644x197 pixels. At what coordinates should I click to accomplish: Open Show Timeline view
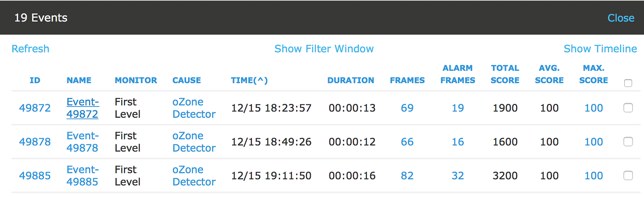600,49
